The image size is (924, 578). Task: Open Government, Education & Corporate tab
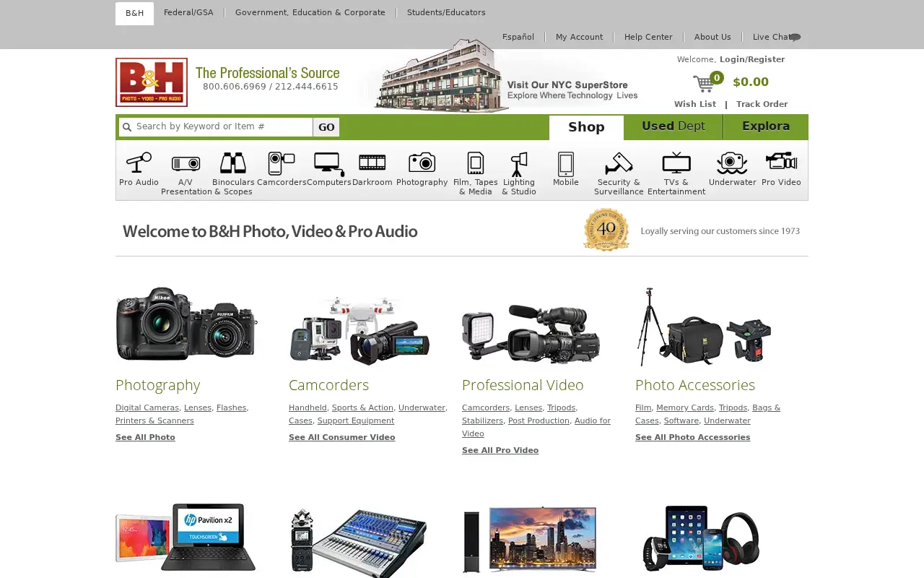(x=310, y=13)
